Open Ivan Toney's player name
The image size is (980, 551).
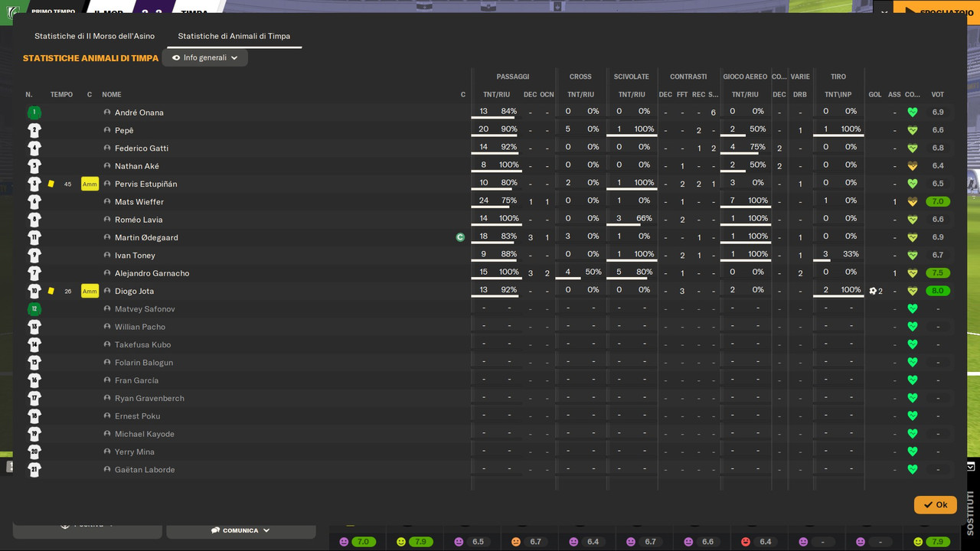pyautogui.click(x=135, y=256)
